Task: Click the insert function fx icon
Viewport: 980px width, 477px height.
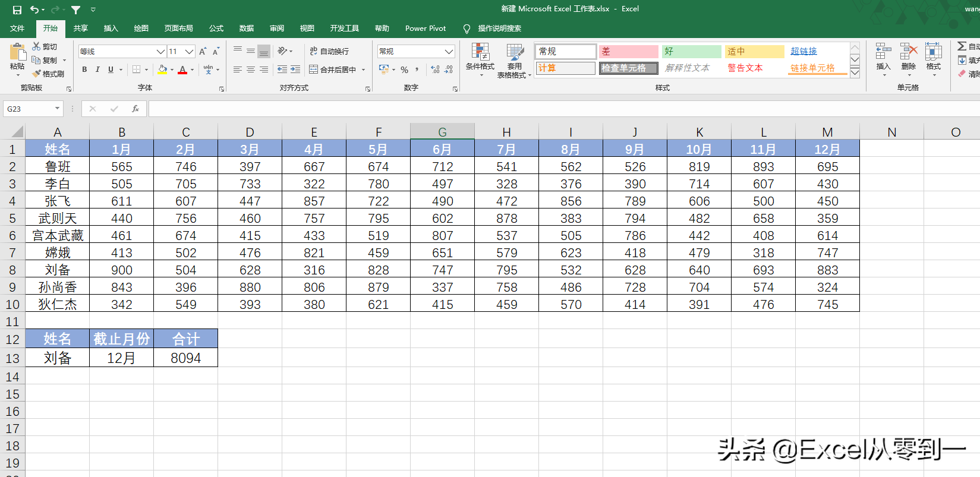Action: [136, 109]
